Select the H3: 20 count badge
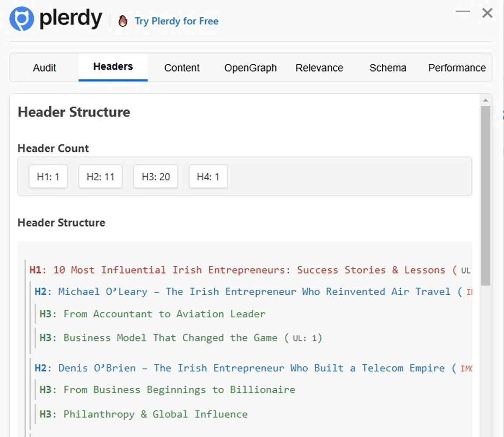Viewport: 504px width, 437px height. (155, 176)
